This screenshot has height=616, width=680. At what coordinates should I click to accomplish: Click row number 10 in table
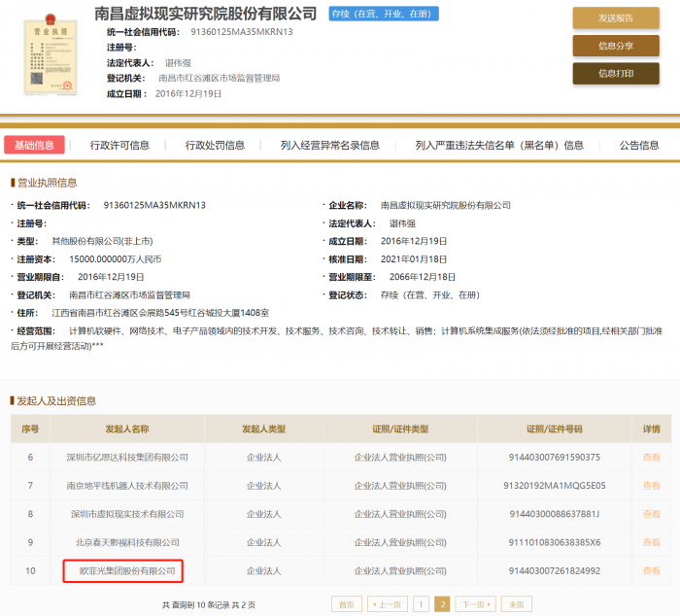(30, 571)
